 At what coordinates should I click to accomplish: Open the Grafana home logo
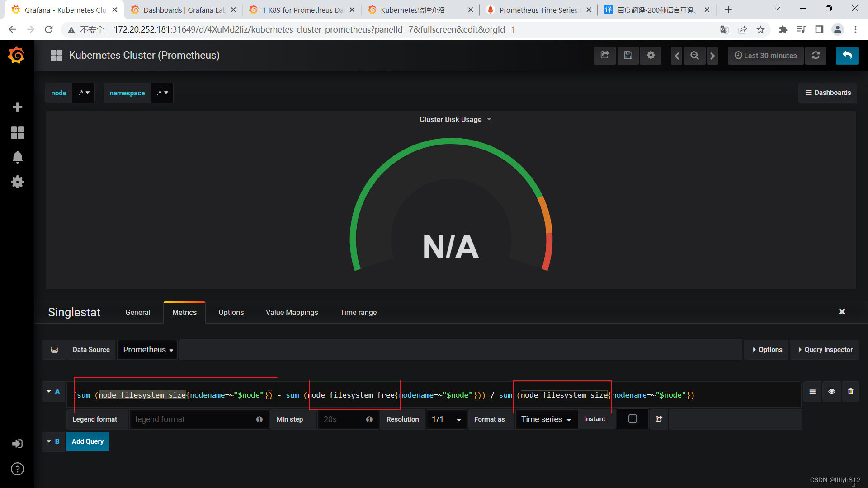coord(17,55)
